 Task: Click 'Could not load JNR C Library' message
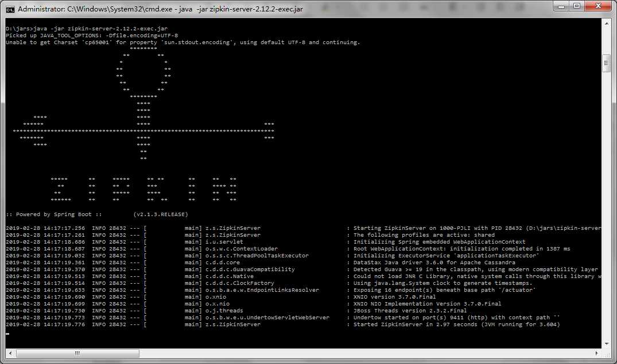(x=477, y=276)
